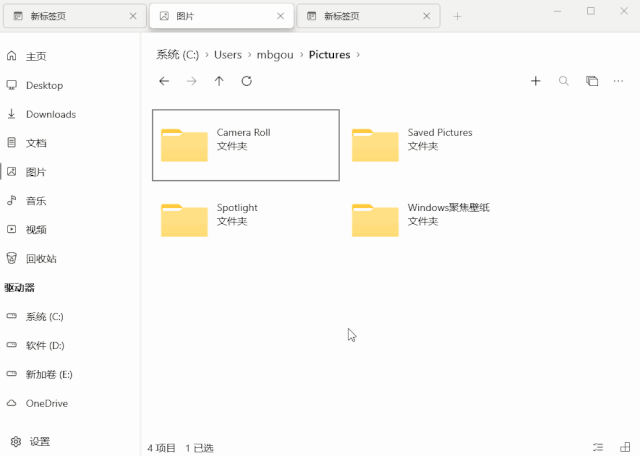Expand chevron after 系统 (C:) breadcrumb

click(x=207, y=55)
